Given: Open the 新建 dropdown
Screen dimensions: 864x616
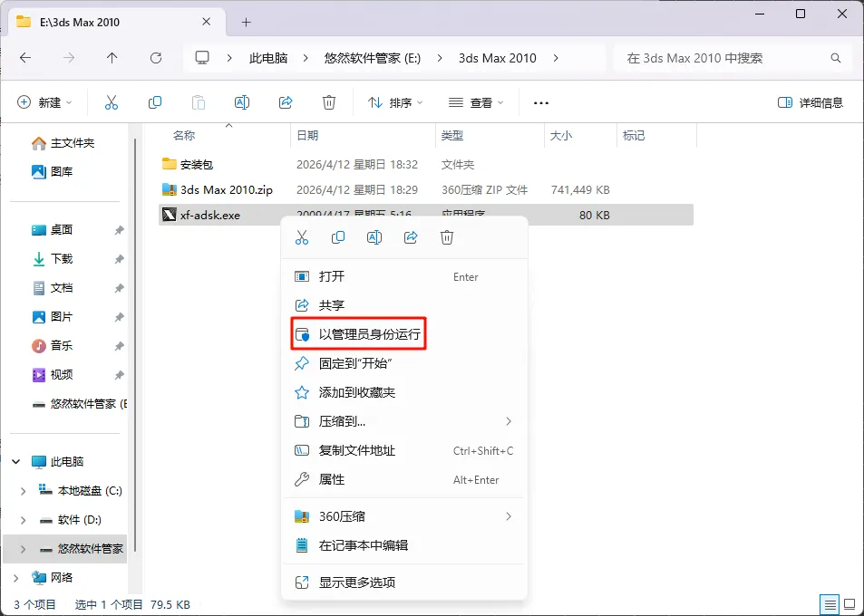Looking at the screenshot, I should pos(44,102).
